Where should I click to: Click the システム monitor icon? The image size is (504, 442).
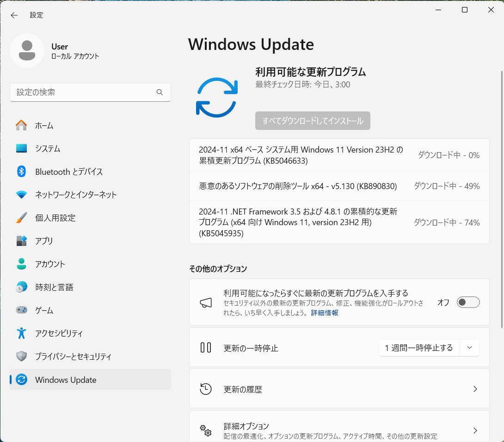pos(22,148)
